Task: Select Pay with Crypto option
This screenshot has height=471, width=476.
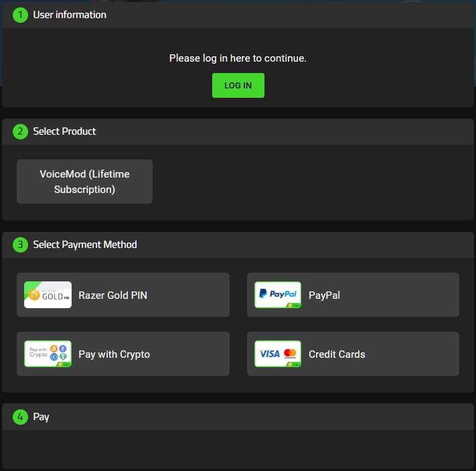Action: click(123, 354)
